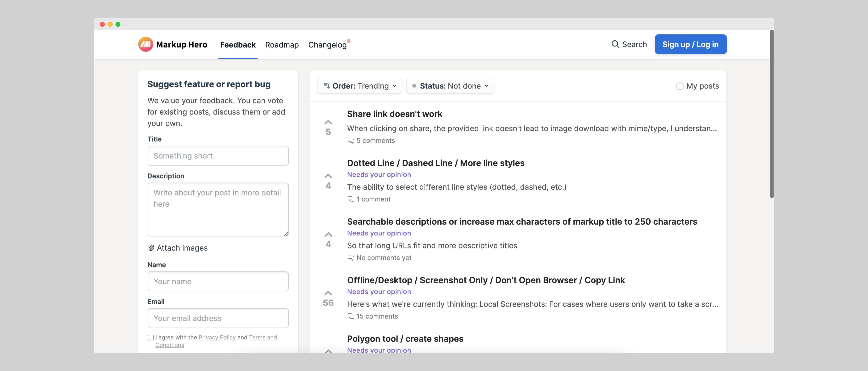Click the paperclip attach icon
Viewport: 868px width, 371px height.
point(151,248)
